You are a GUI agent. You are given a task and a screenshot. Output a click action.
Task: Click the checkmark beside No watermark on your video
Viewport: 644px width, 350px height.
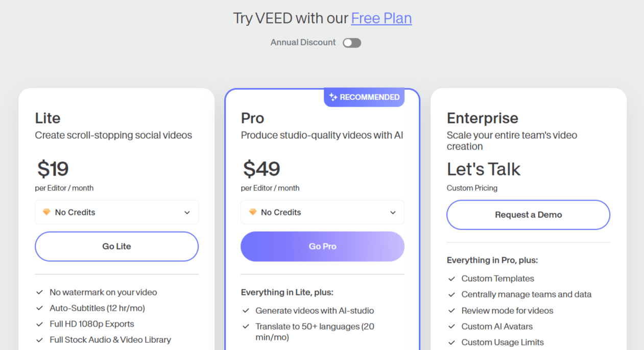click(39, 292)
